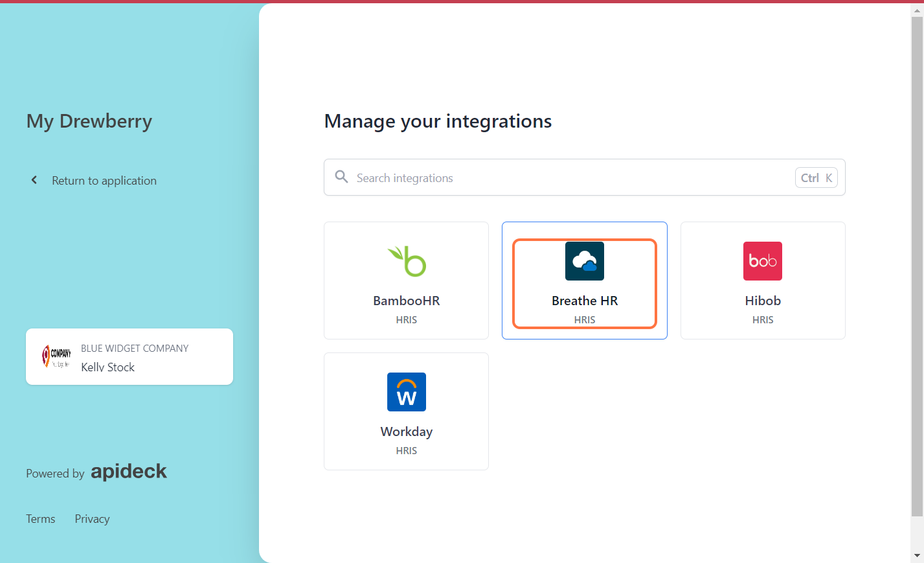Click the apideck logo
Screen dimensions: 924x563
(x=129, y=472)
